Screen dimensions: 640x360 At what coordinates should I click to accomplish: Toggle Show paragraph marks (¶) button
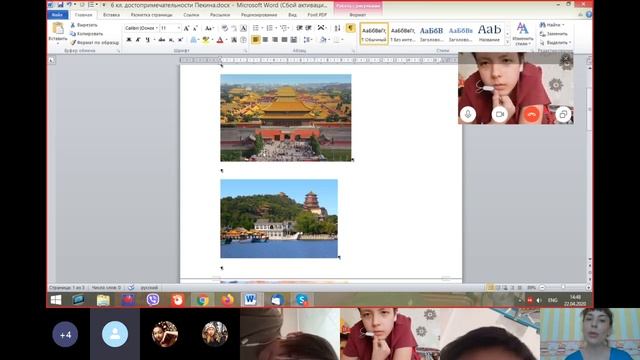coord(350,28)
